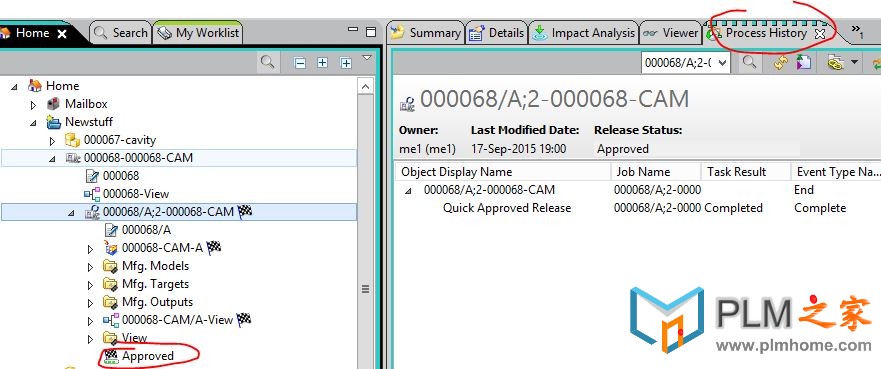The width and height of the screenshot is (881, 369).
Task: Select the Mailbox icon
Action: point(53,104)
